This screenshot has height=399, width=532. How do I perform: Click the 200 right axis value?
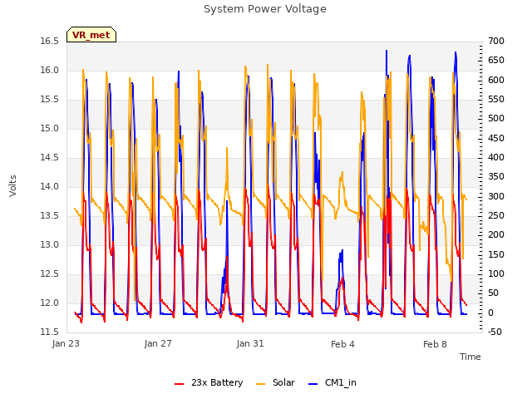point(496,234)
